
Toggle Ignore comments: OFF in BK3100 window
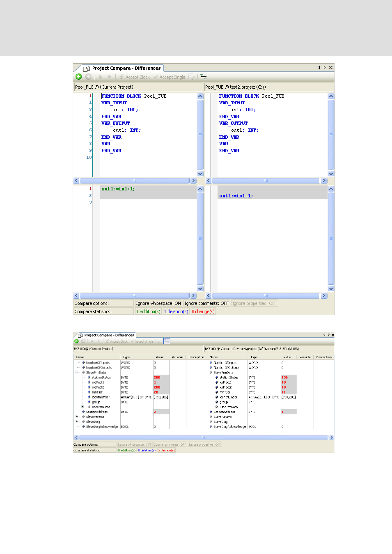tap(170, 444)
